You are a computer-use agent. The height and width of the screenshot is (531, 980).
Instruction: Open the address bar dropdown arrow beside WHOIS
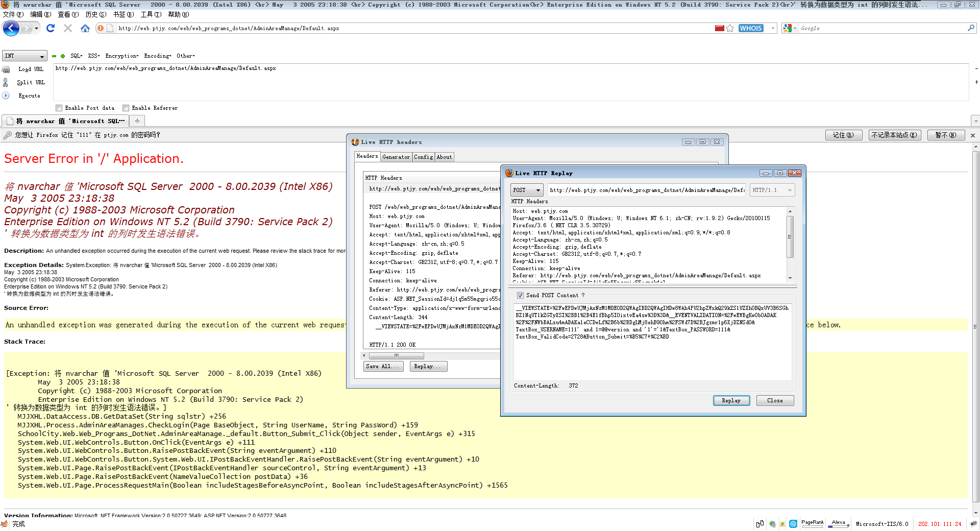[773, 28]
